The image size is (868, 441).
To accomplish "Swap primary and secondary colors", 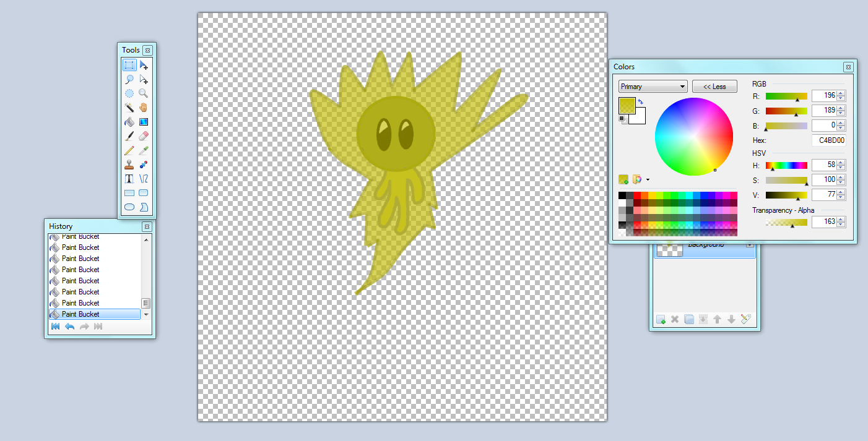I will click(x=640, y=101).
